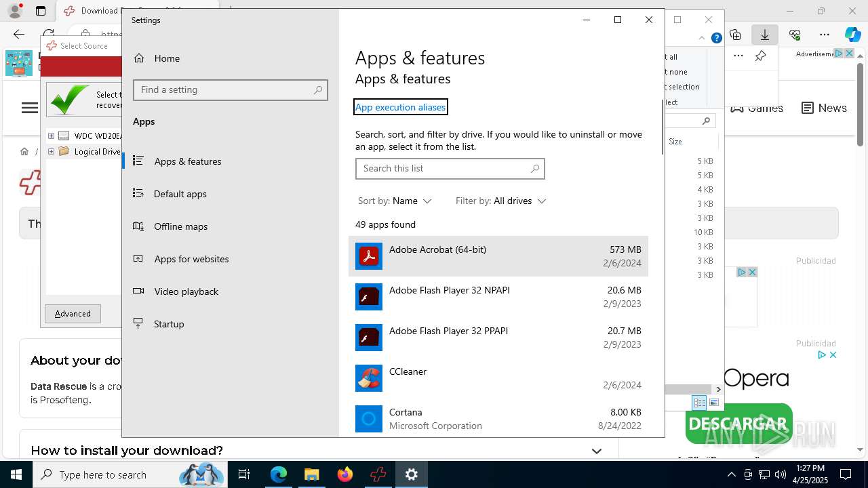The image size is (868, 488).
Task: Click taskbar Type here to search box
Action: 130,474
